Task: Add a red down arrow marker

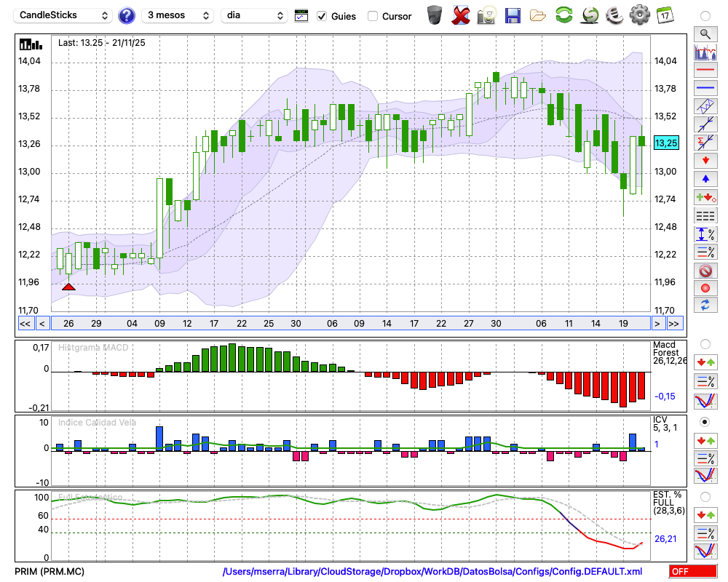Action: point(705,161)
